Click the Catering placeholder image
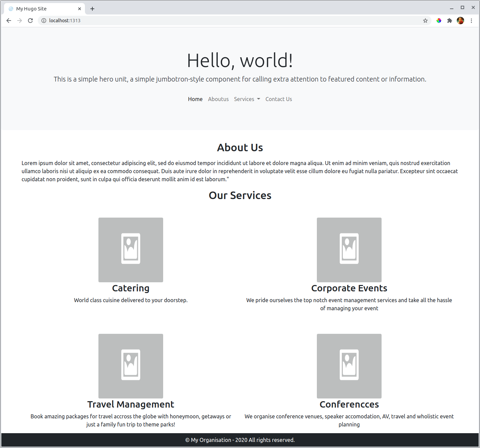 (130, 250)
